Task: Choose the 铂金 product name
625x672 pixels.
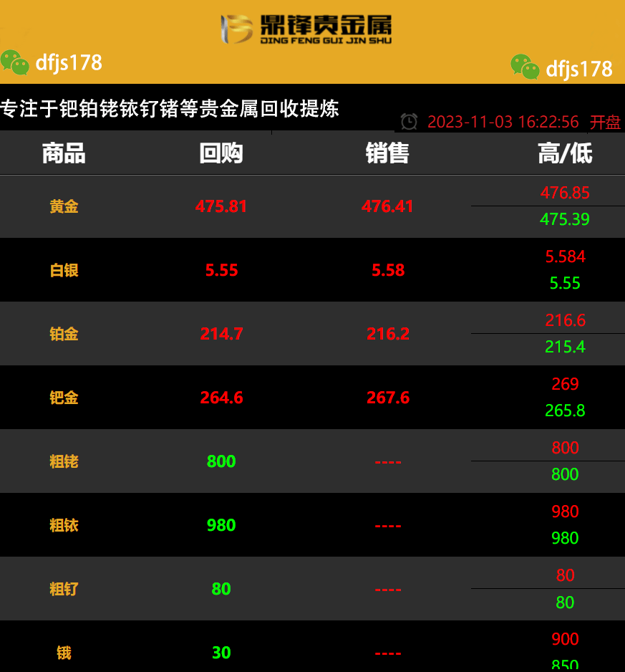Action: tap(64, 334)
